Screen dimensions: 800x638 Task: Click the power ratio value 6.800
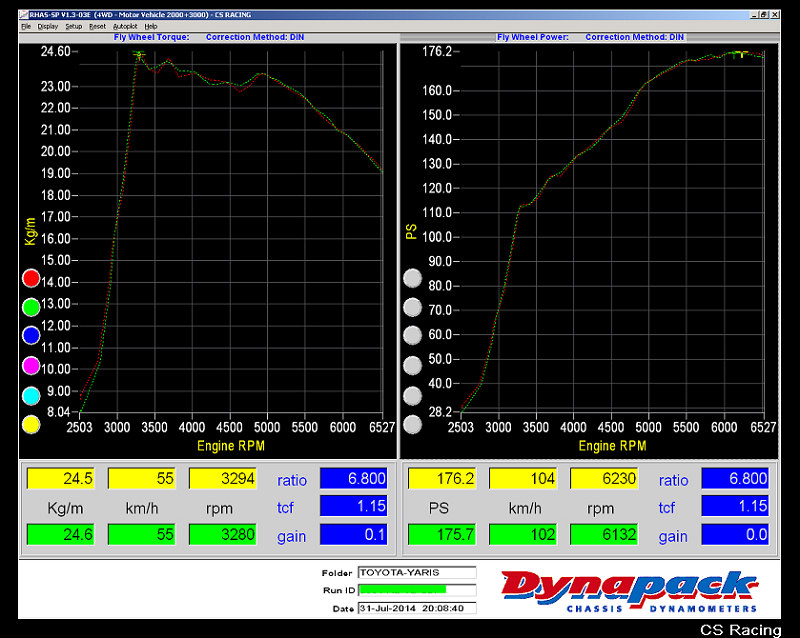[x=735, y=478]
